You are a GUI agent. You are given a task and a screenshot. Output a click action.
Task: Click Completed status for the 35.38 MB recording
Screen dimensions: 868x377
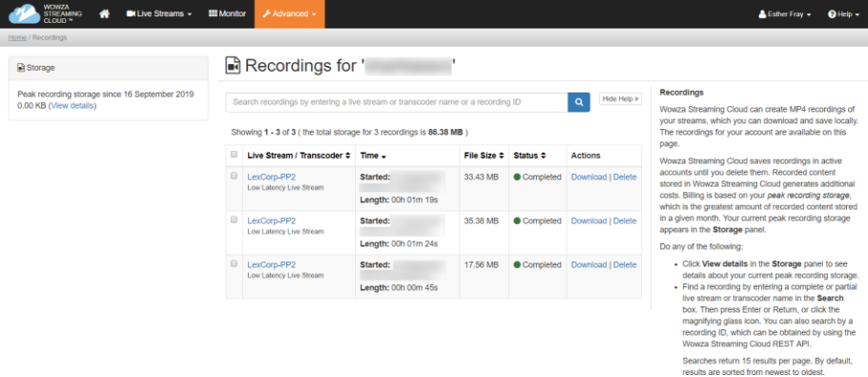click(537, 220)
